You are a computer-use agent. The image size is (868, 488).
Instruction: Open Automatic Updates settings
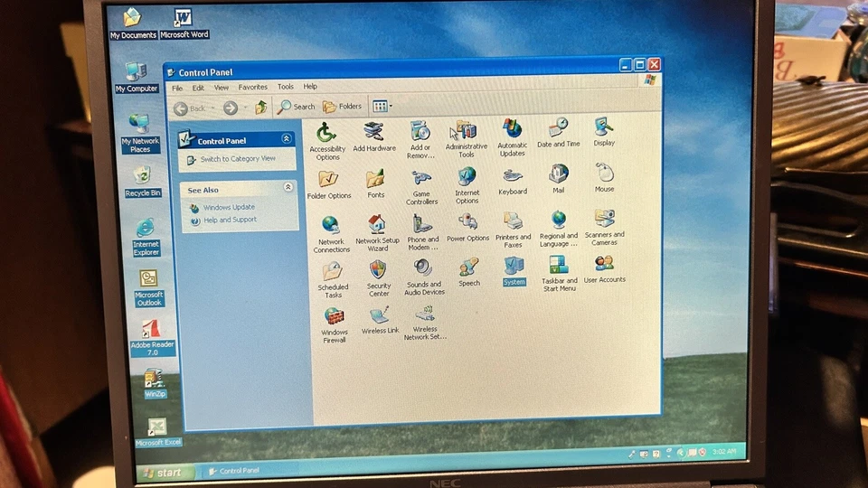[512, 137]
